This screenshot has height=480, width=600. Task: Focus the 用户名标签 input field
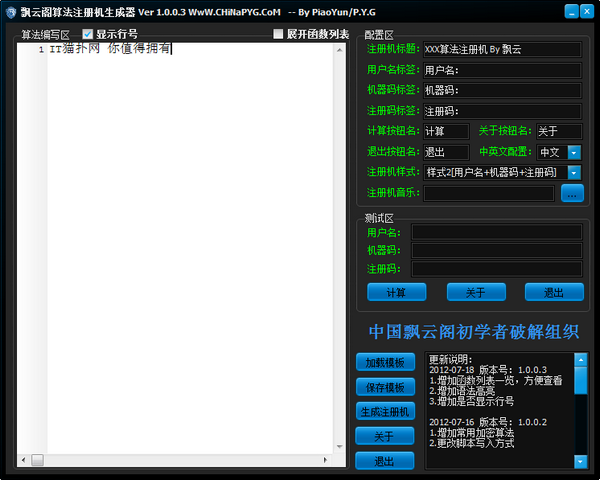pos(502,70)
